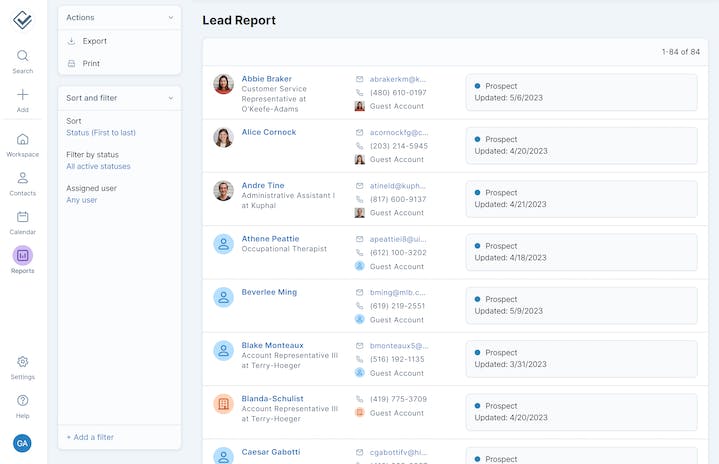This screenshot has height=464, width=719.
Task: Click the app logo checkmark icon
Action: (x=22, y=20)
